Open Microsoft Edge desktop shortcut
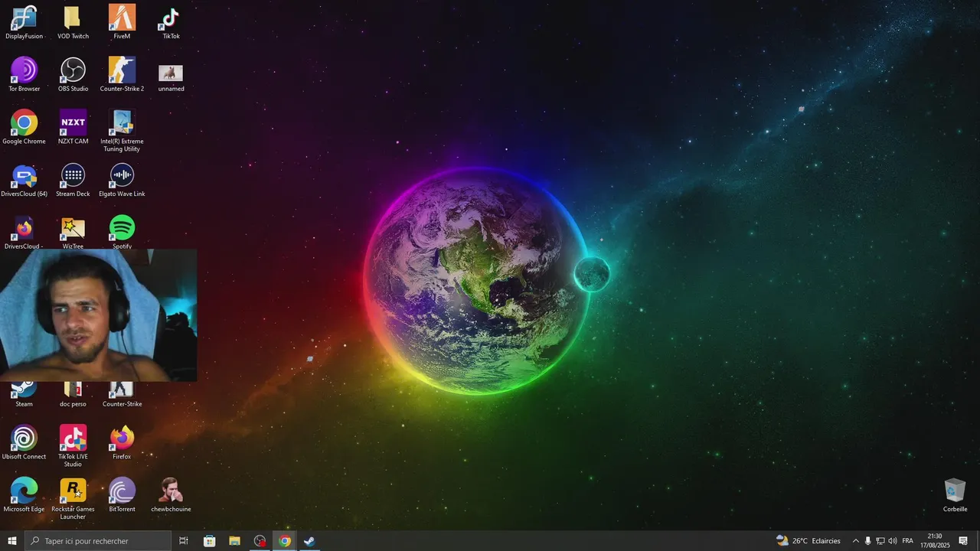Screen dimensions: 980x551 point(24,496)
